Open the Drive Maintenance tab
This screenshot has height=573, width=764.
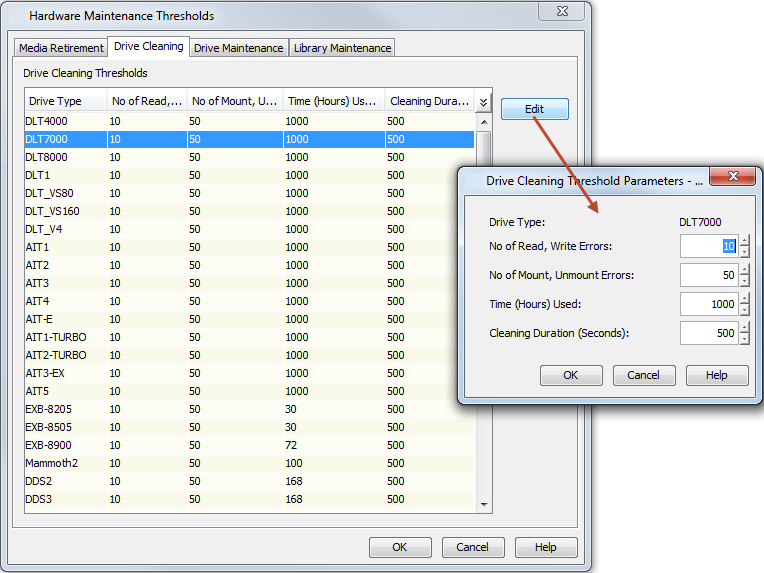click(238, 48)
